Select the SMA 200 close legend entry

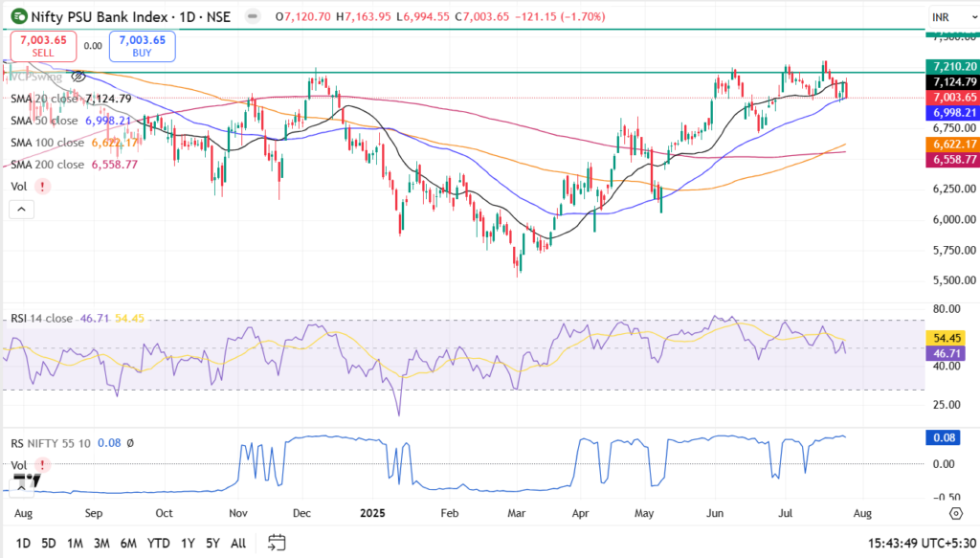(x=74, y=165)
